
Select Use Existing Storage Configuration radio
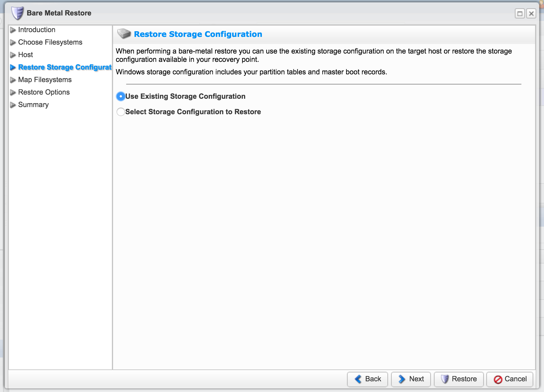121,96
